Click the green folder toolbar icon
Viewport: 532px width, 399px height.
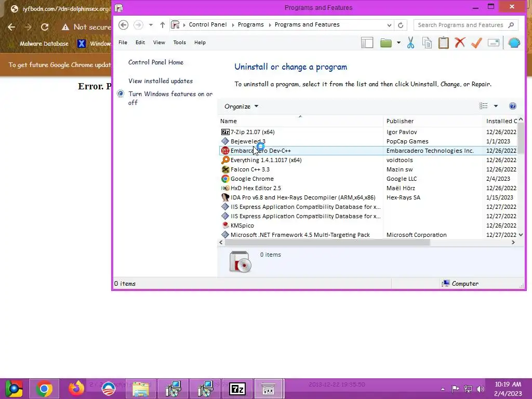[x=386, y=43]
